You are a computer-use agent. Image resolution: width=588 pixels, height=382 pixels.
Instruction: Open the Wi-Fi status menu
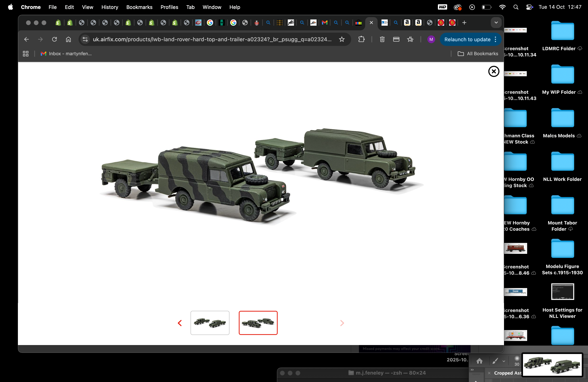(502, 7)
